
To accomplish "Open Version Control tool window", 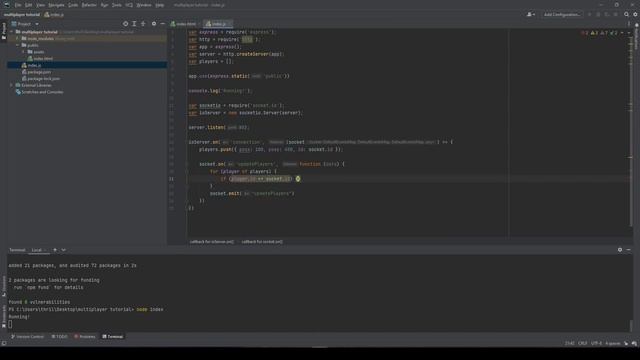I will tap(27, 337).
